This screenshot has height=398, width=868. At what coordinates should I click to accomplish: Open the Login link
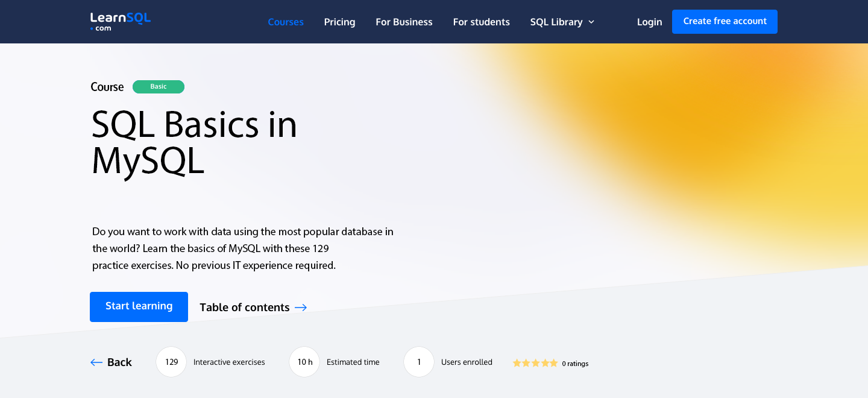pos(649,22)
